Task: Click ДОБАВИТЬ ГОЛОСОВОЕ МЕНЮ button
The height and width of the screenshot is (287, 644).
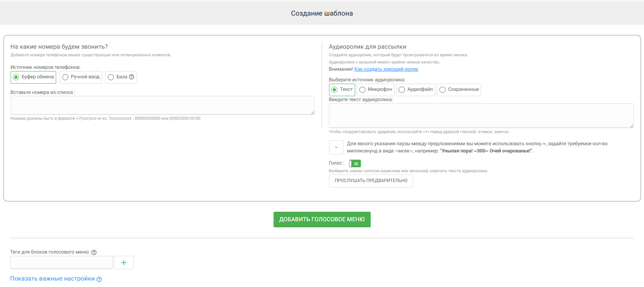Action: click(322, 220)
